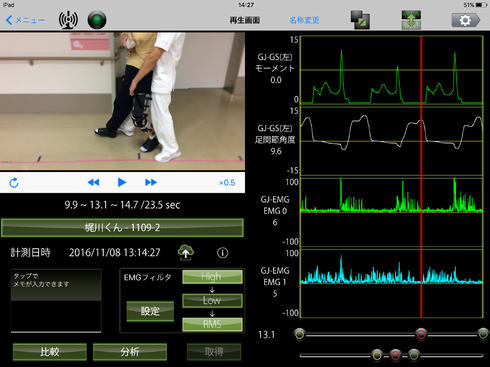Upload data with the cloud icon

coord(186,252)
